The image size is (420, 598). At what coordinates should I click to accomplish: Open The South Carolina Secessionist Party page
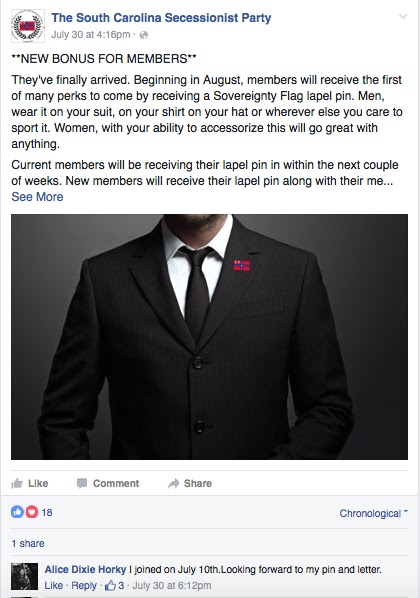click(161, 18)
